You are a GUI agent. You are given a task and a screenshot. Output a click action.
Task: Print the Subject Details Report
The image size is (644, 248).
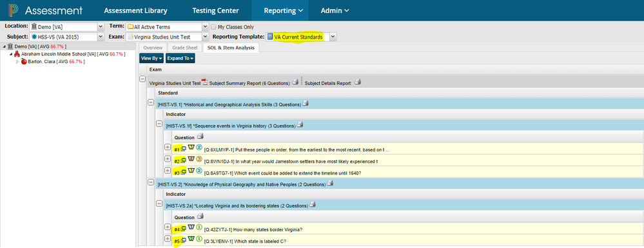(x=357, y=82)
